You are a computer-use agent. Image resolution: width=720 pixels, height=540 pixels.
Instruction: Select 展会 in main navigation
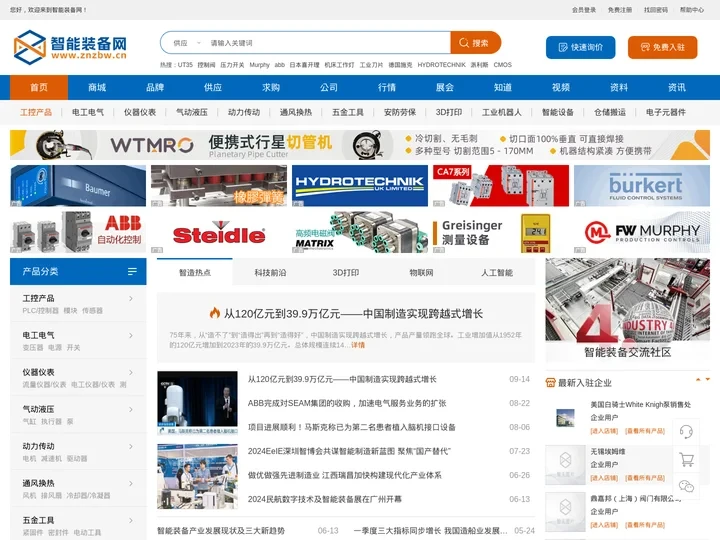[x=444, y=87]
